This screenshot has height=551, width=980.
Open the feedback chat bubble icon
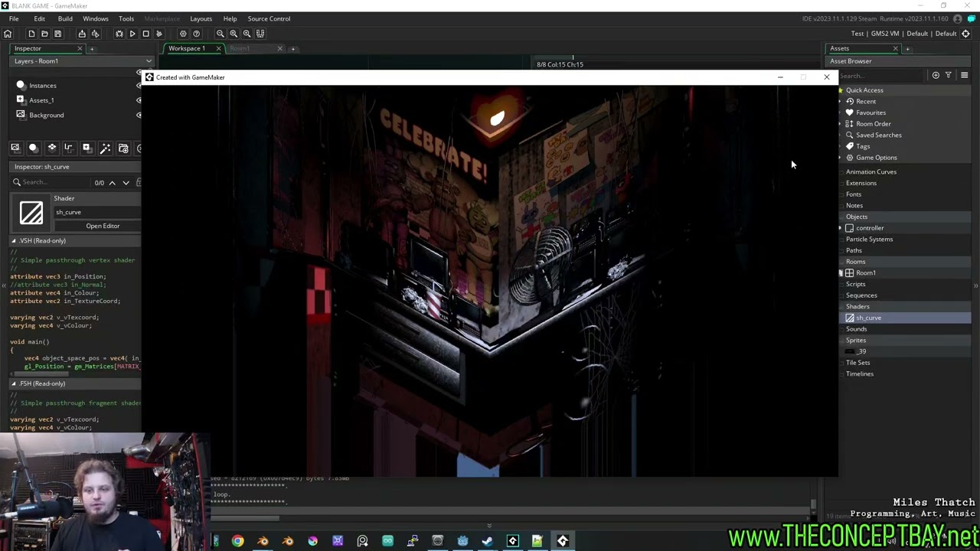pos(972,18)
